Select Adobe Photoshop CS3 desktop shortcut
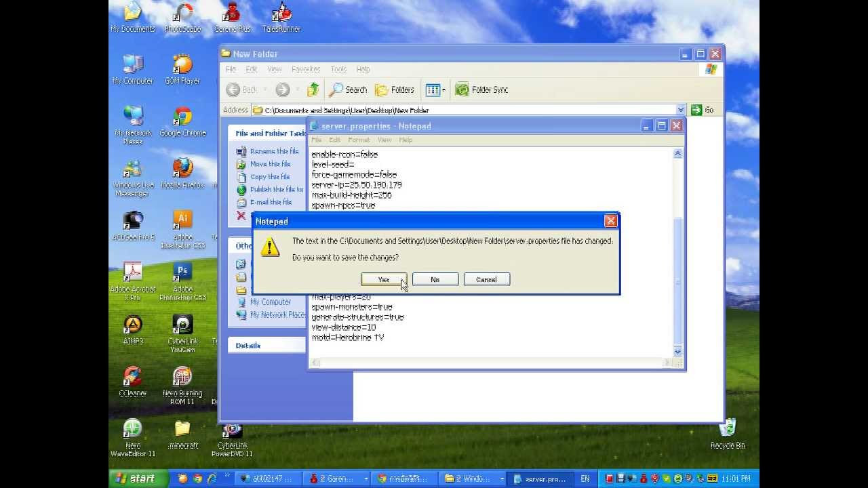The height and width of the screenshot is (488, 868). pos(182,282)
